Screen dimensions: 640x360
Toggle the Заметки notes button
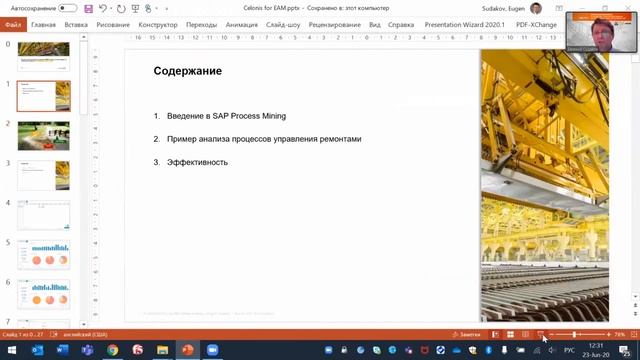[467, 335]
